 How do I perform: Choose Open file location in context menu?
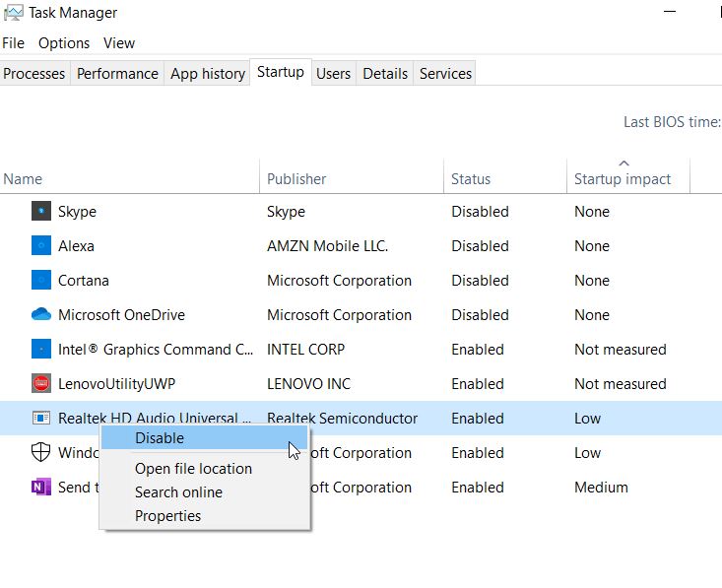(205, 468)
